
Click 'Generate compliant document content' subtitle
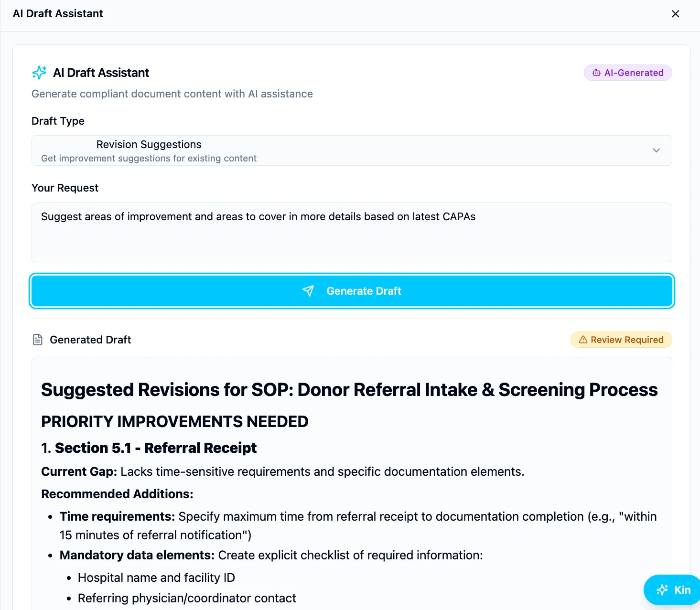(172, 94)
